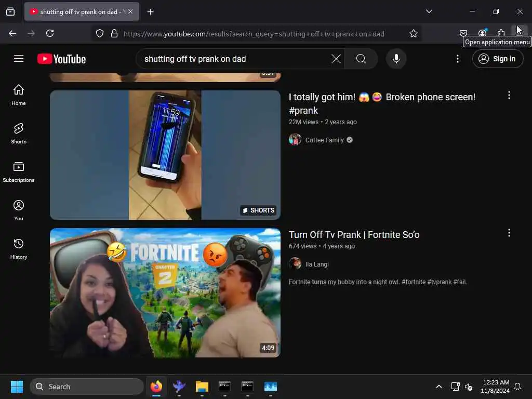Open the Windows Start menu

click(17, 387)
